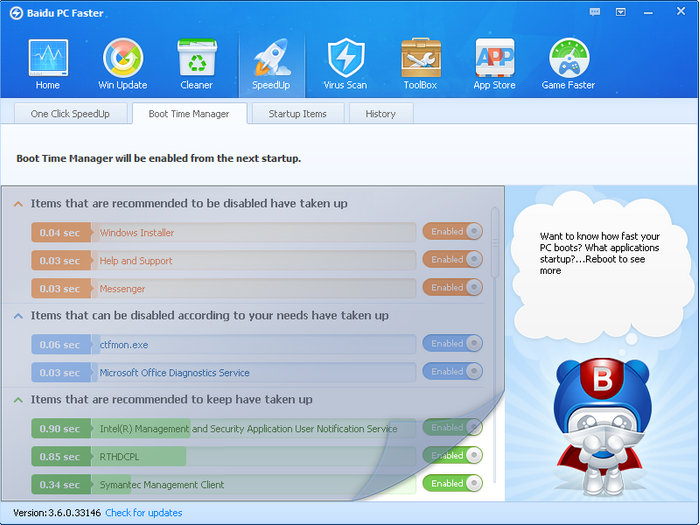The image size is (700, 525).
Task: Toggle Intel(R) Management service switch
Action: point(453,427)
